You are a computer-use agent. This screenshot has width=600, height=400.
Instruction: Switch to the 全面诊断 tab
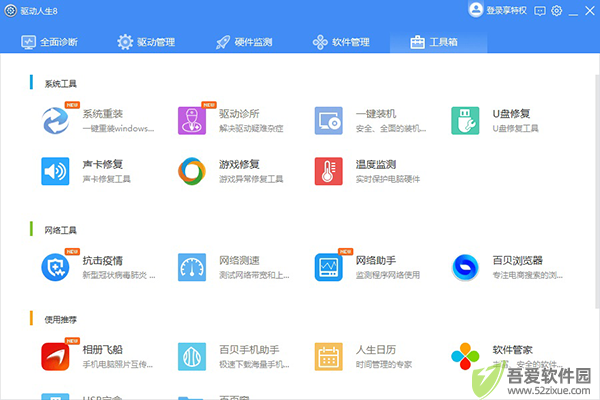click(x=49, y=42)
